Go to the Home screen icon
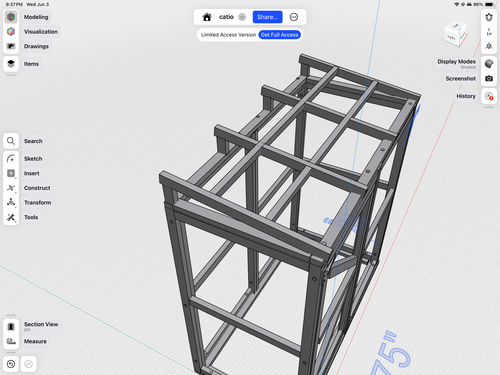 tap(207, 17)
